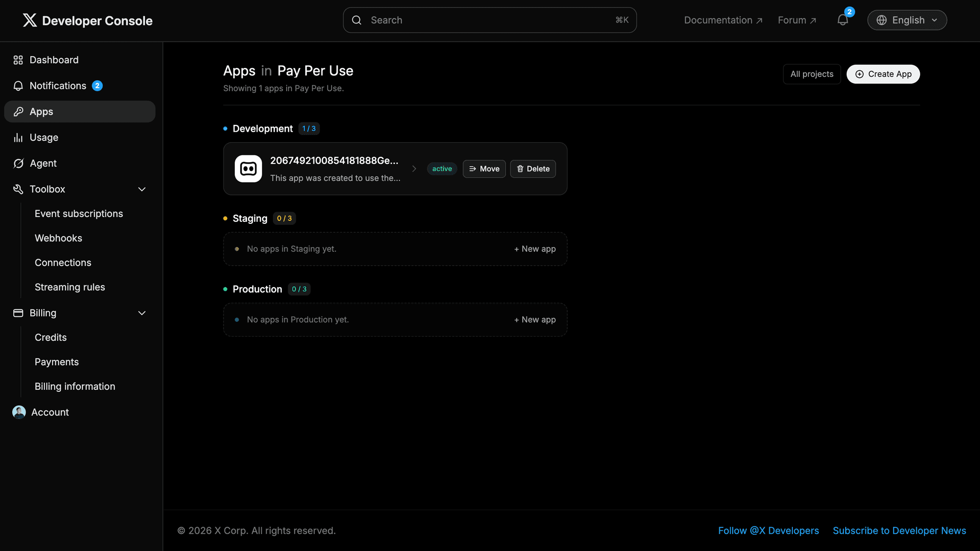The width and height of the screenshot is (980, 551).
Task: Click the arrow icon on the Move button
Action: click(x=473, y=168)
